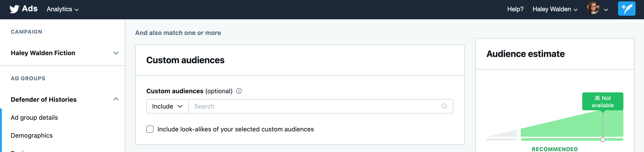Open the Include dropdown selector
Screen dimensions: 644x152
point(167,106)
